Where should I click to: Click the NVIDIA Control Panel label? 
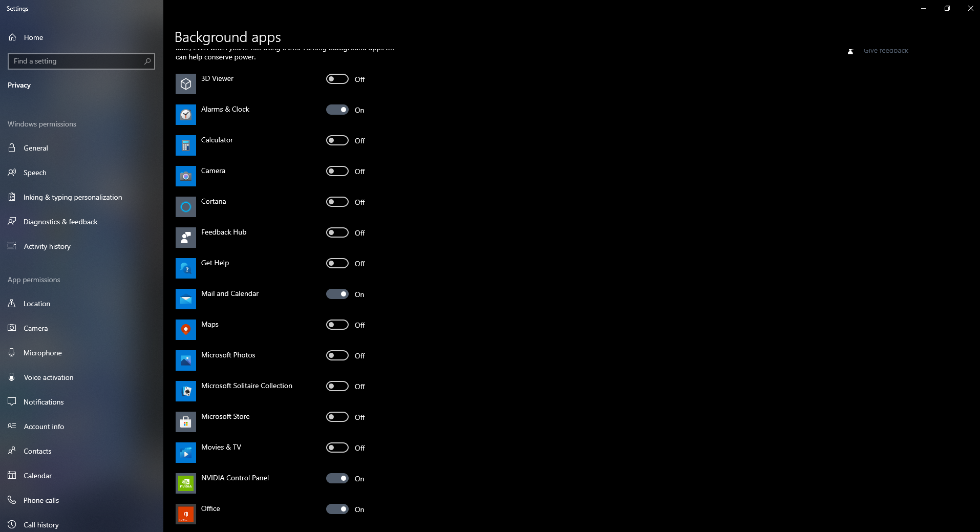pyautogui.click(x=235, y=478)
